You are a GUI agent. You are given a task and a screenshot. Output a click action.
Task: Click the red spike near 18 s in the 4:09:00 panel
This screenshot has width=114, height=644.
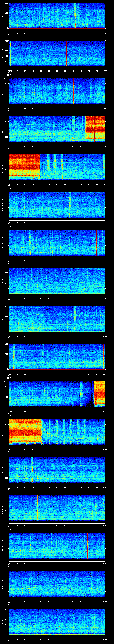(x=38, y=318)
